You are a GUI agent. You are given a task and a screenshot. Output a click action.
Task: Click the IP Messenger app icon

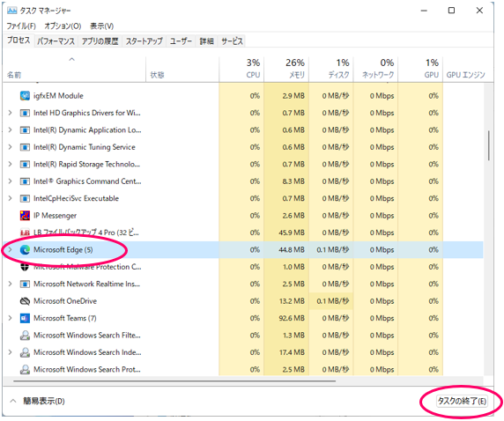[25, 215]
